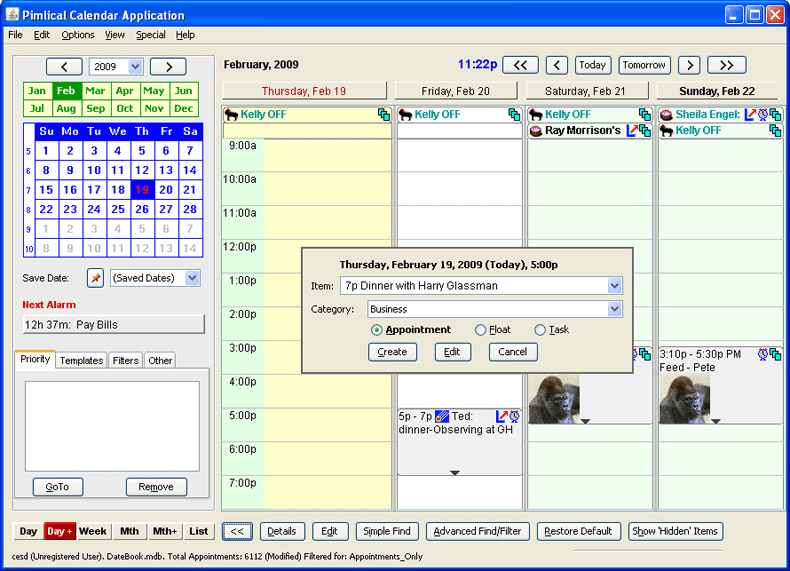The image size is (790, 571).
Task: Click the alarm icon on Feed - Pete appointment
Action: 763,355
